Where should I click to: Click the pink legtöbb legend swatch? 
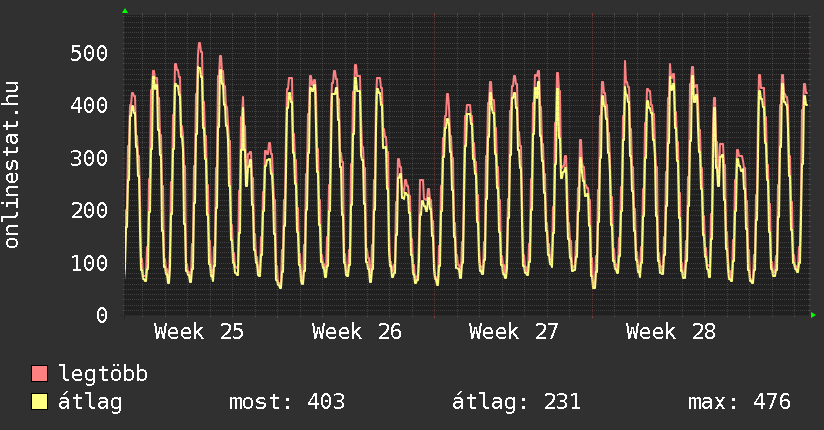point(39,373)
